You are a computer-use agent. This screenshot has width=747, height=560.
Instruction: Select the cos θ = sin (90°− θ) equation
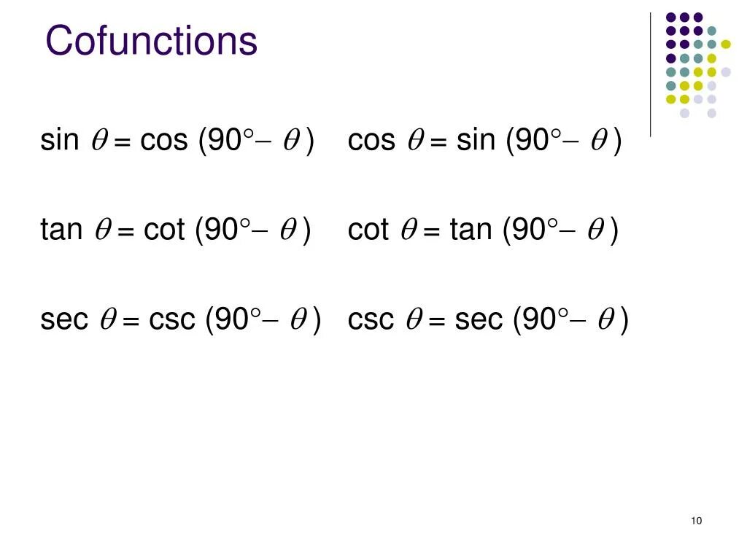click(x=484, y=141)
